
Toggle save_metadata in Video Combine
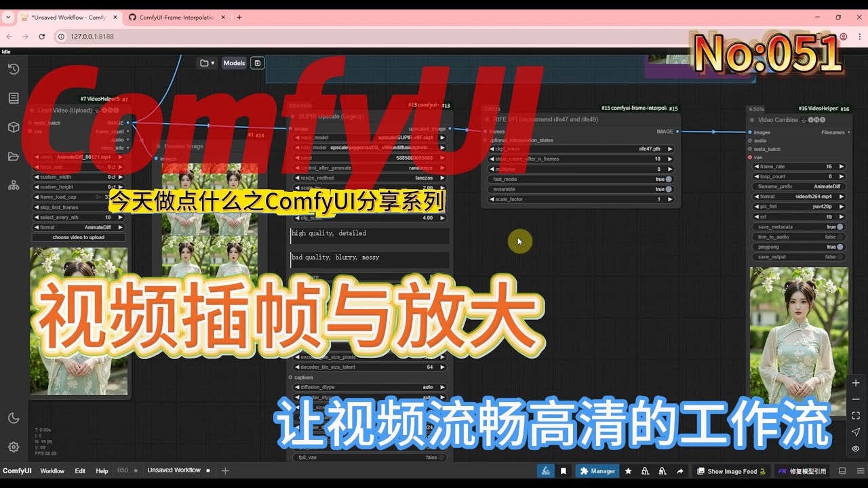click(x=799, y=227)
